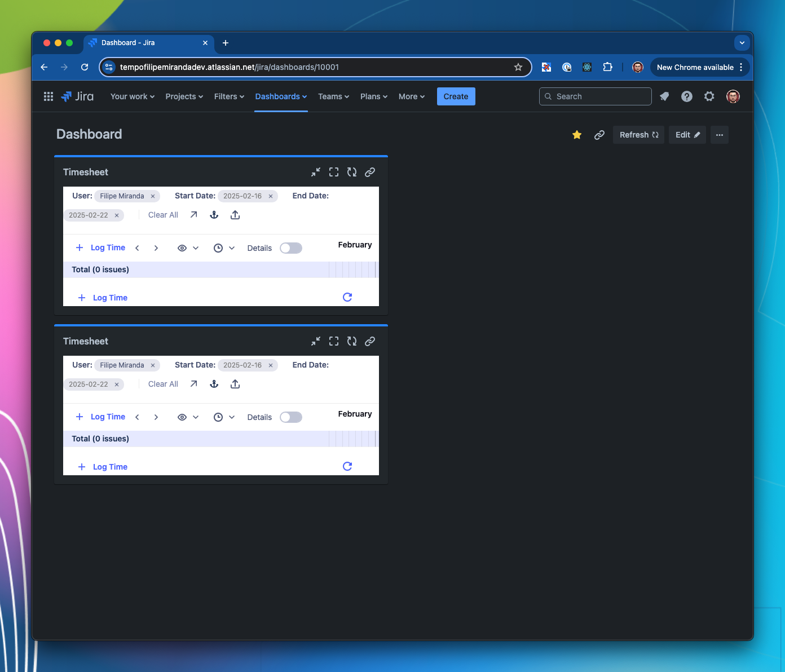Viewport: 785px width, 672px height.
Task: Remove start date 2025-02-16 in second Timesheet
Action: [x=271, y=365]
